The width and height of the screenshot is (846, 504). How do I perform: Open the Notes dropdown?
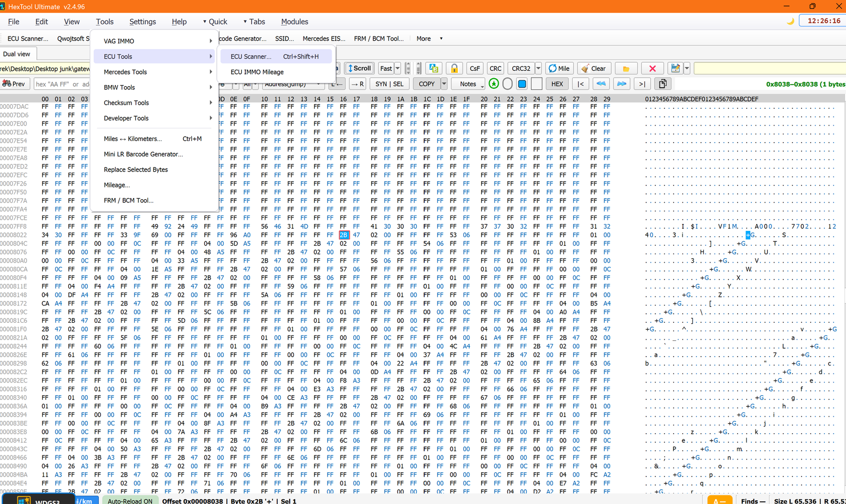click(468, 83)
